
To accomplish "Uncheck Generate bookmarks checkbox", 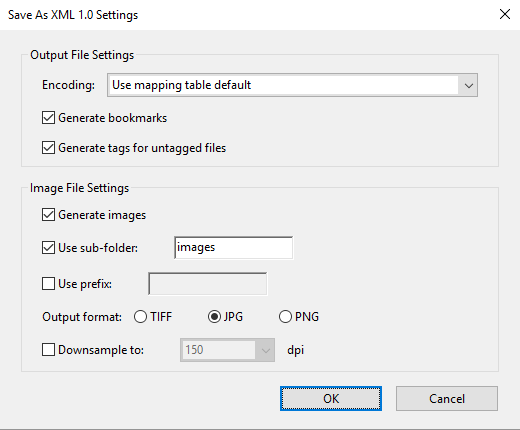I will (48, 118).
